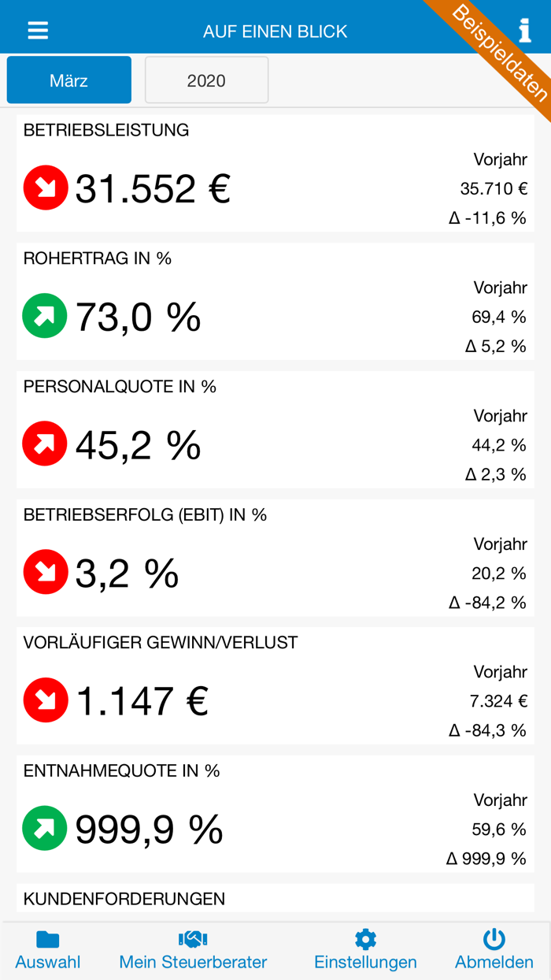551x980 pixels.
Task: Tap the handshake icon for Mein Steuerberater
Action: [194, 939]
